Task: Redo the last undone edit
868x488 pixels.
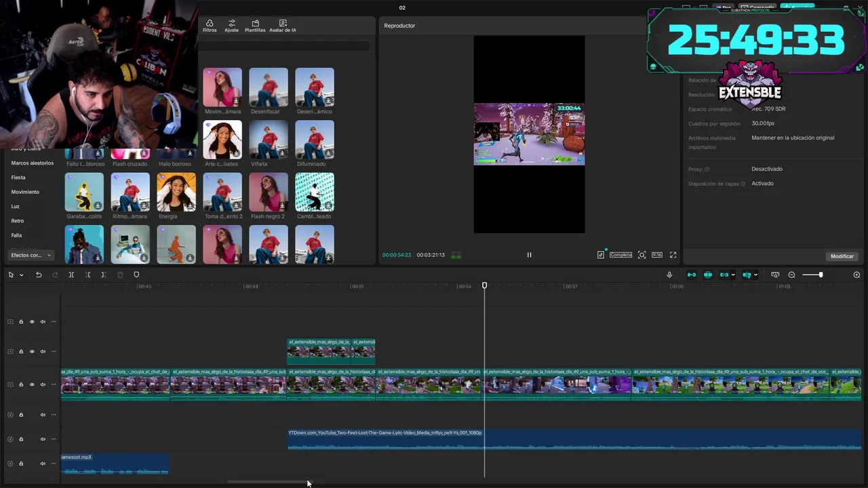Action: [x=55, y=274]
